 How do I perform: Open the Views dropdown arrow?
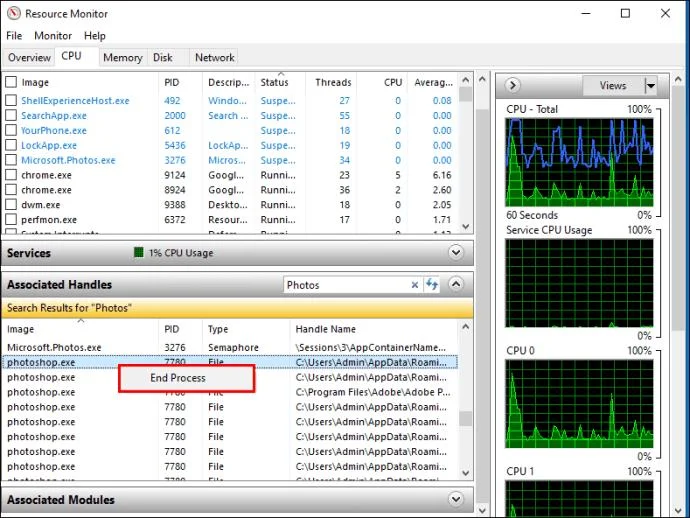pyautogui.click(x=650, y=85)
